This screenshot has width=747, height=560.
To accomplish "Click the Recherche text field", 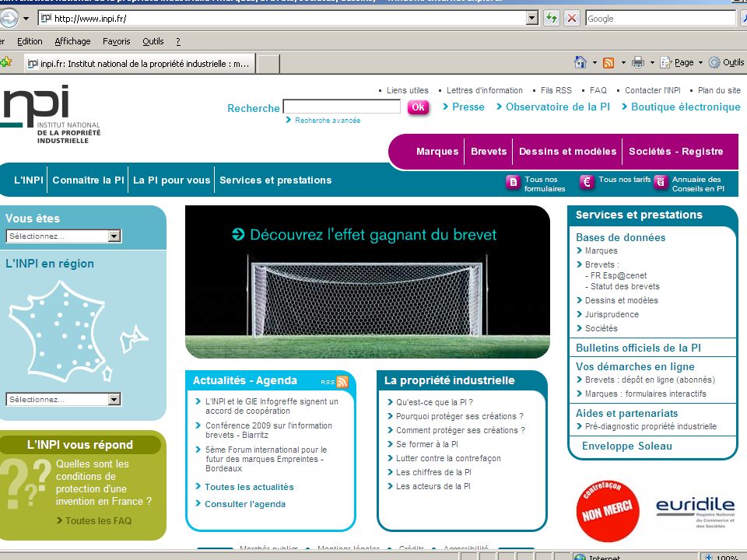I will click(342, 107).
